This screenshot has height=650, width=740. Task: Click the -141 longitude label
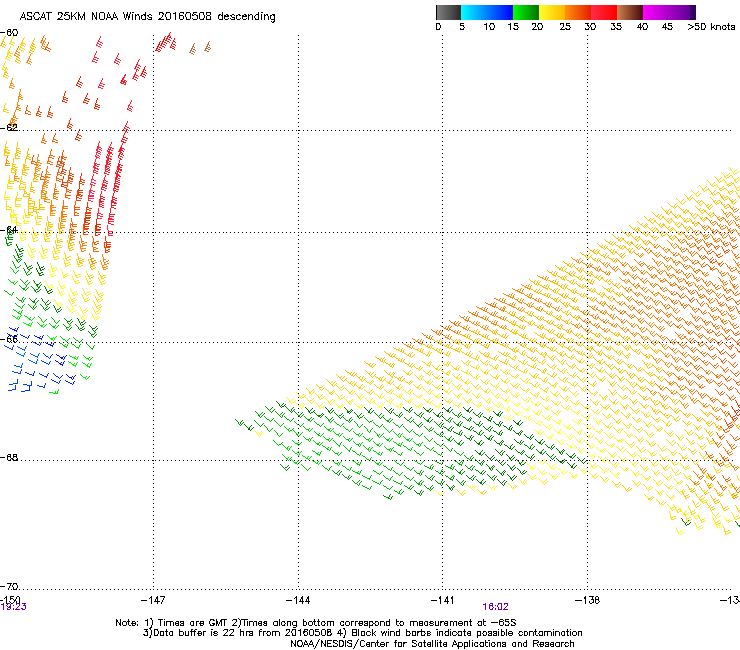click(442, 600)
